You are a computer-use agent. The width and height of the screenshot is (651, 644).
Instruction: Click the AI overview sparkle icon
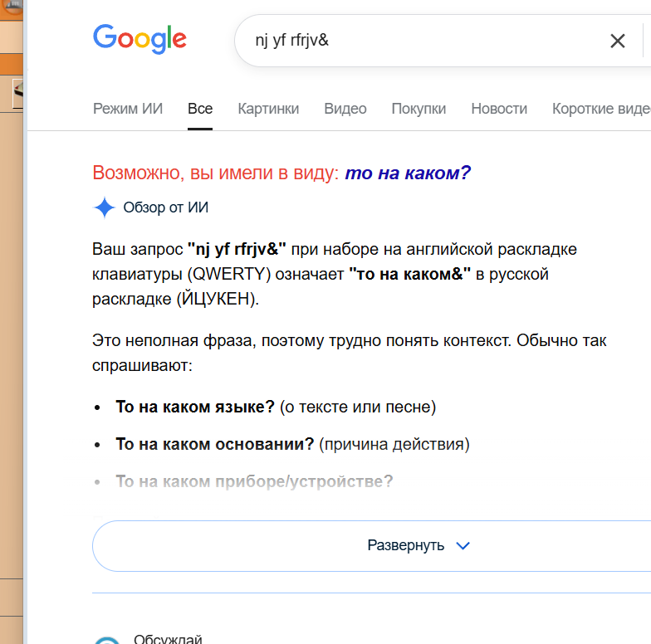click(x=105, y=207)
